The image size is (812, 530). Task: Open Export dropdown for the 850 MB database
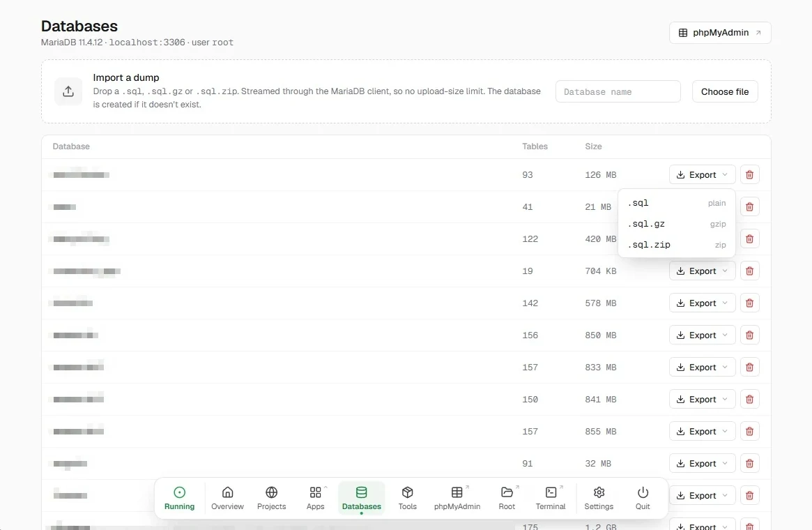click(702, 335)
